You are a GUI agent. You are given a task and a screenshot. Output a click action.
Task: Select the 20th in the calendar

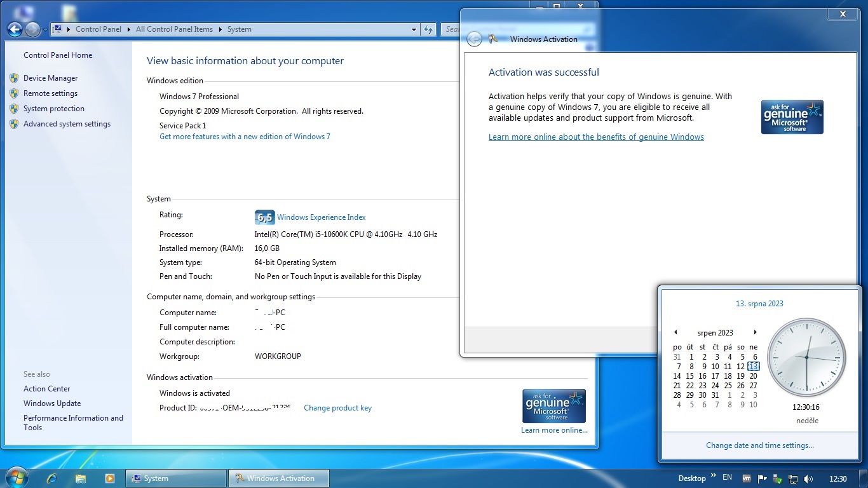754,376
